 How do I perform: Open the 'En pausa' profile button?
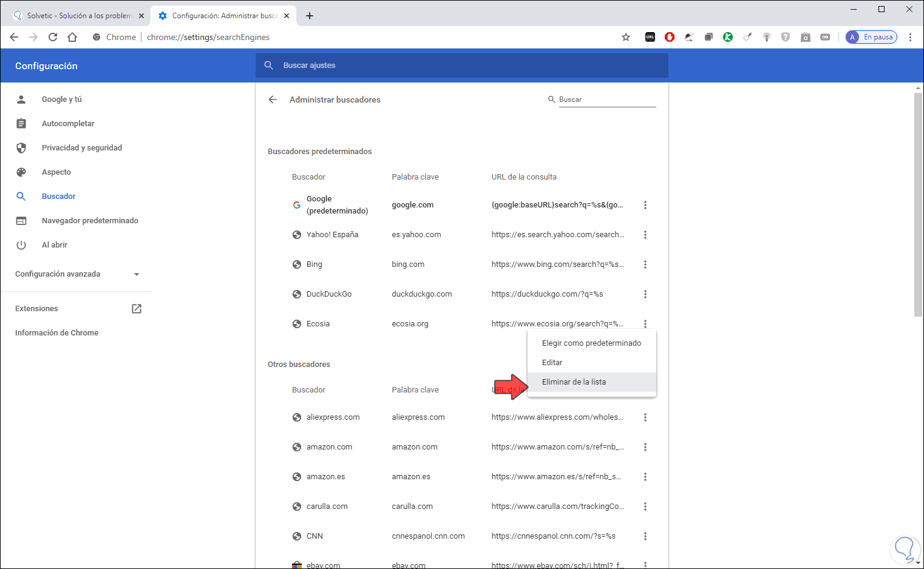pos(871,37)
